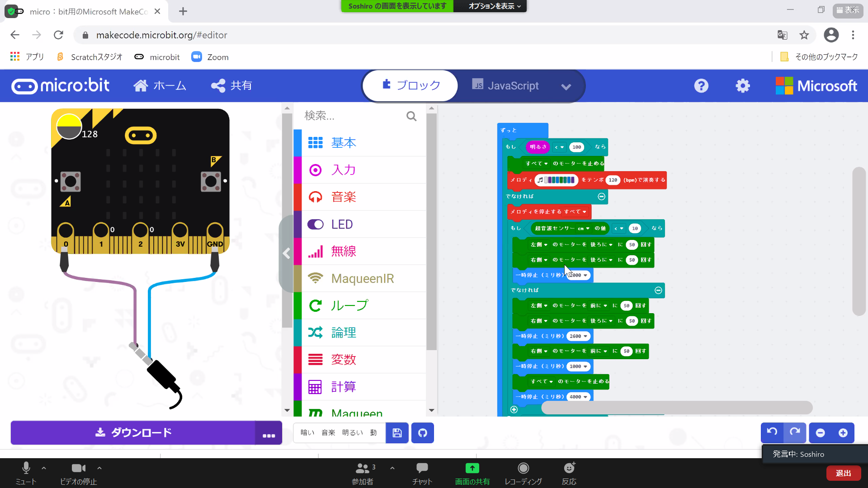
Task: Expand download options with three dots button
Action: coord(269,433)
